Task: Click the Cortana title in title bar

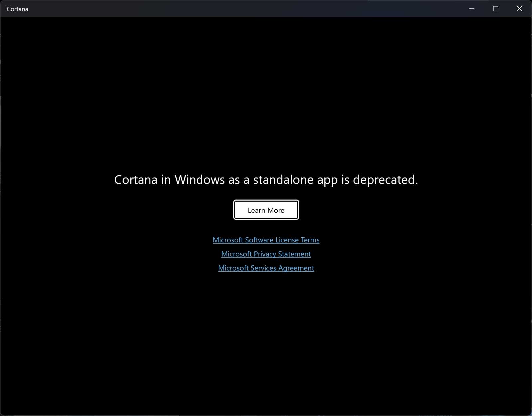Action: click(x=17, y=9)
